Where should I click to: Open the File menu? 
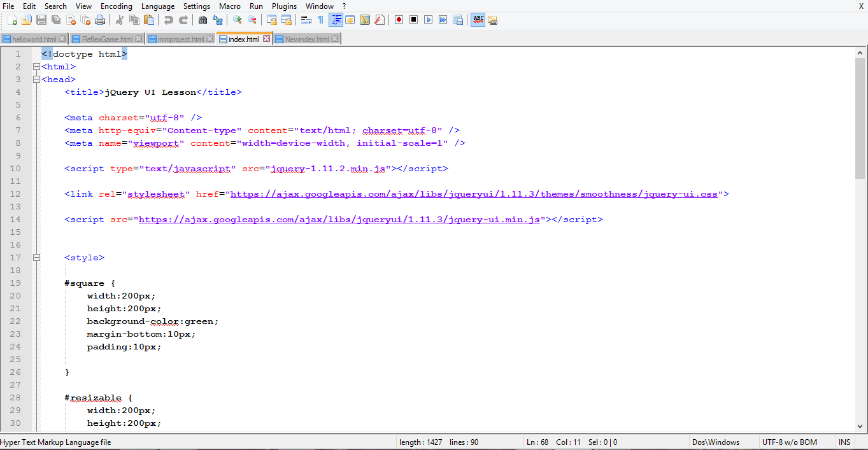click(8, 6)
